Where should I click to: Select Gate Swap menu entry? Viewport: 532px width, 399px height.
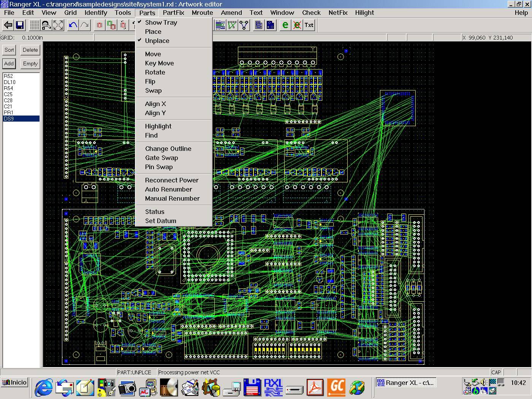coord(174,158)
